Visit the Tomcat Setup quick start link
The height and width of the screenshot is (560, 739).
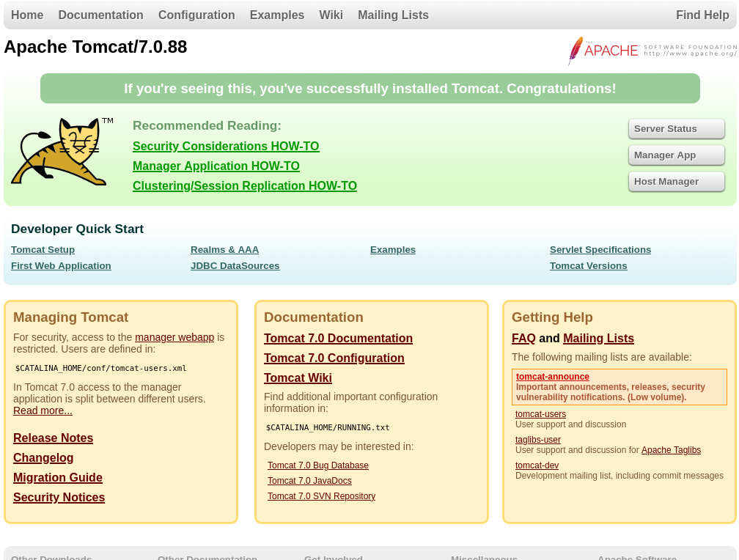43,250
